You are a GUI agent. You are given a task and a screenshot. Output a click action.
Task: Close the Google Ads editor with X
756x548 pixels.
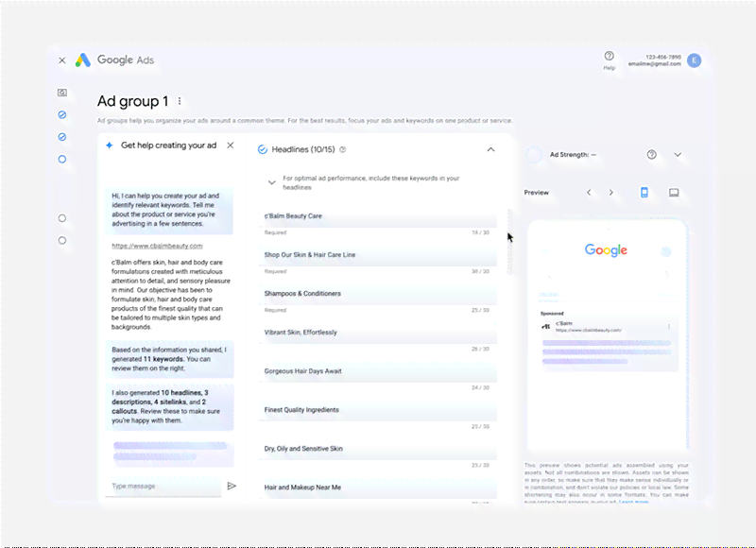tap(61, 60)
